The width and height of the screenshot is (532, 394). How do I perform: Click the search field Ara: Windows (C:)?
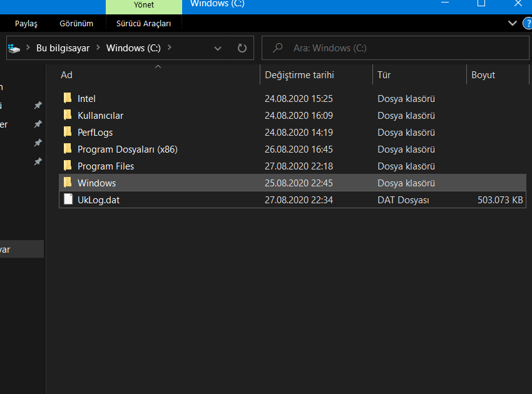click(396, 48)
